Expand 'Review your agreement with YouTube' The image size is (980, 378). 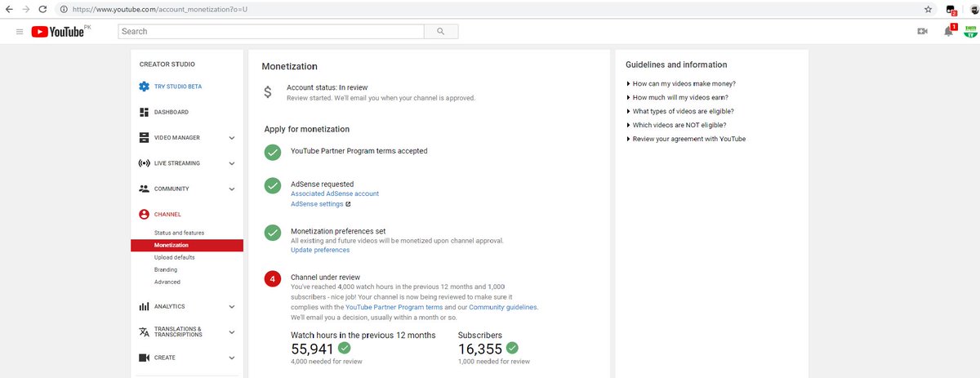[686, 139]
